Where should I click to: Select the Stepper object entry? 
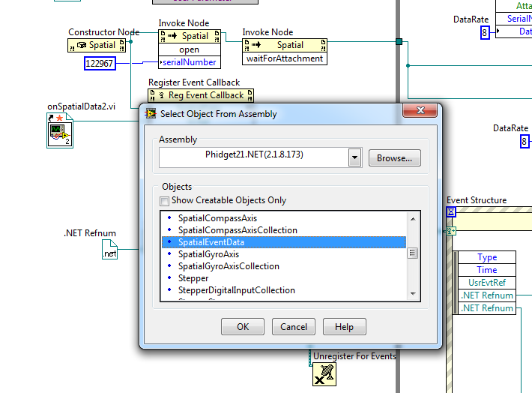193,278
